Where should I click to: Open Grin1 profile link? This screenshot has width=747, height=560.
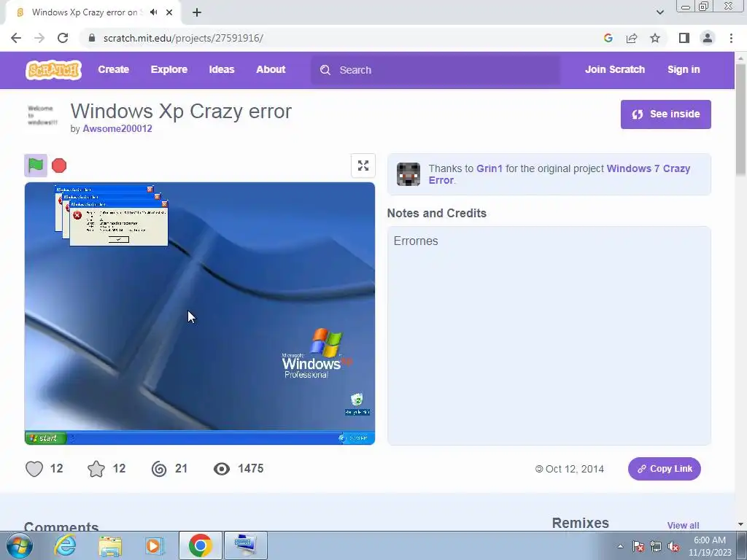(x=489, y=168)
